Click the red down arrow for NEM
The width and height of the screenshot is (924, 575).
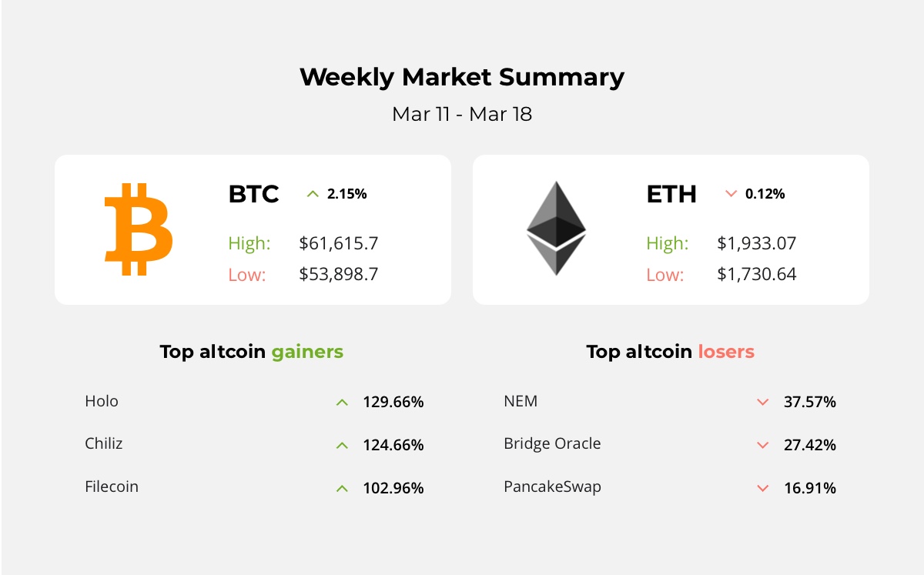[762, 402]
